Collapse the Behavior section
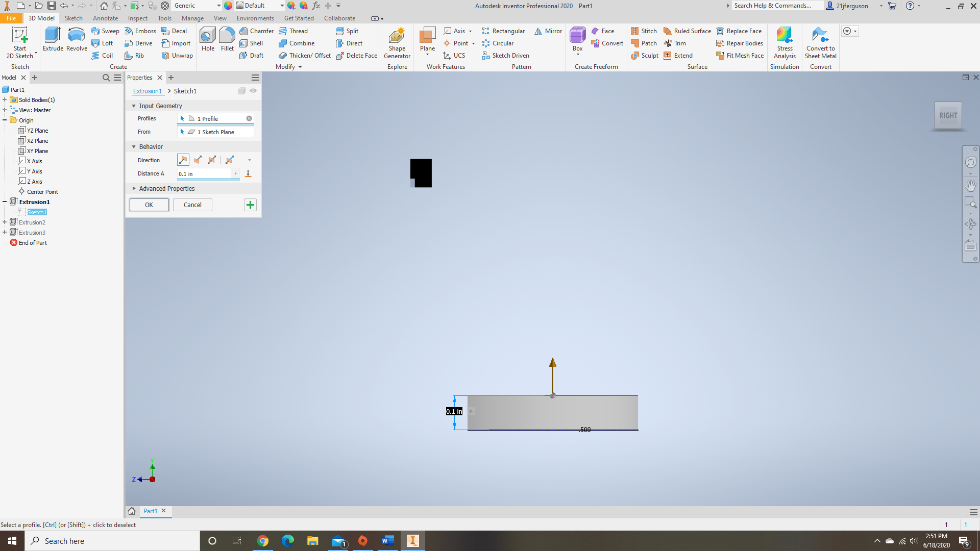 (134, 147)
